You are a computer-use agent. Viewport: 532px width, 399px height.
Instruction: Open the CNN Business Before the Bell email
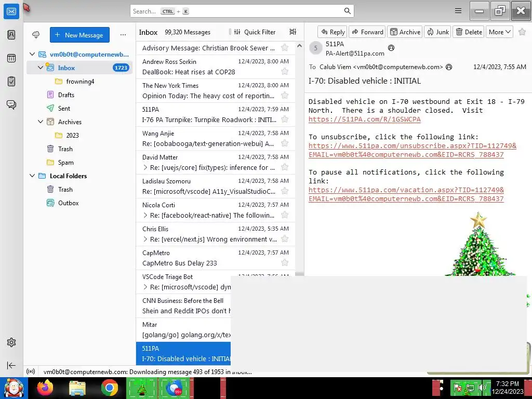pos(183,305)
